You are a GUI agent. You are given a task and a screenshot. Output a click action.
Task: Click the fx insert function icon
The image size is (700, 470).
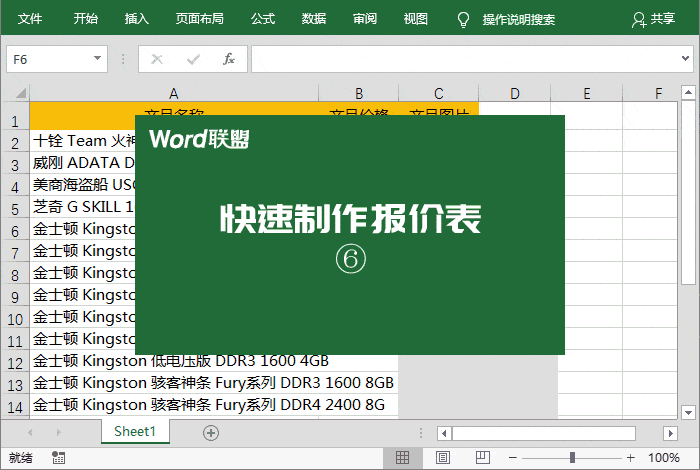[x=229, y=59]
